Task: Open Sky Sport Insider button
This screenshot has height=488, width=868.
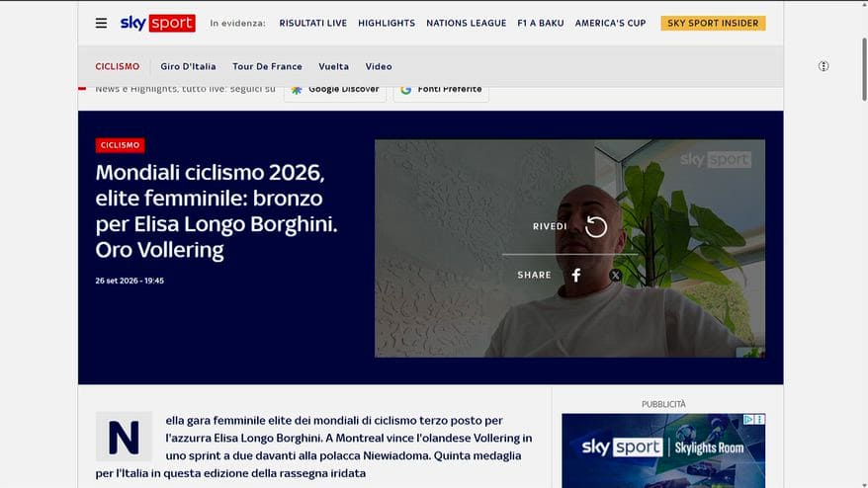Action: coord(713,24)
